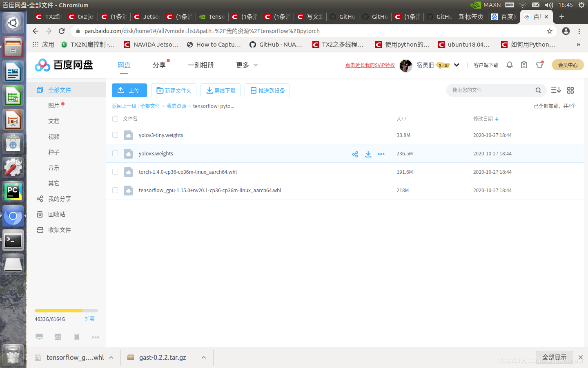Click the browser address bar URL

[202, 31]
